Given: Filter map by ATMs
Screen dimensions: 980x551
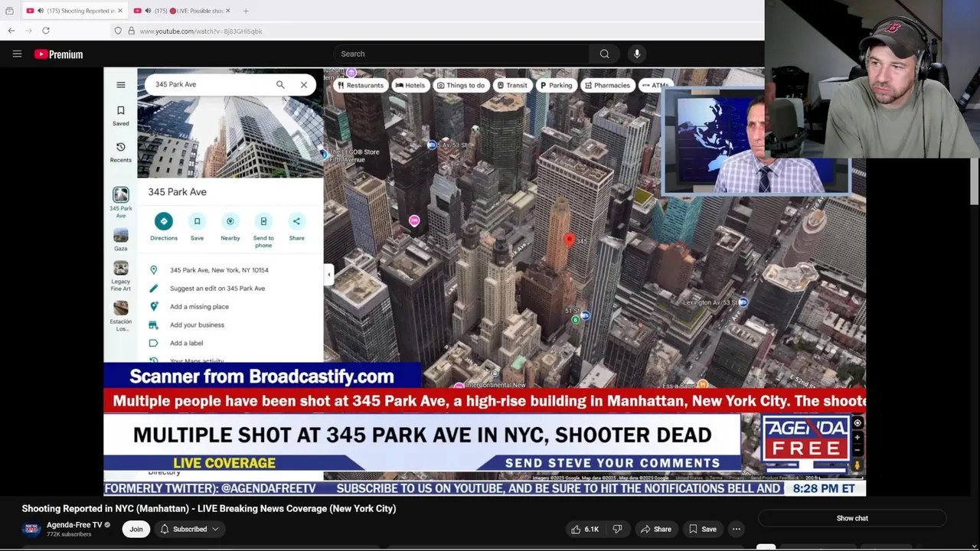Looking at the screenshot, I should click(655, 85).
